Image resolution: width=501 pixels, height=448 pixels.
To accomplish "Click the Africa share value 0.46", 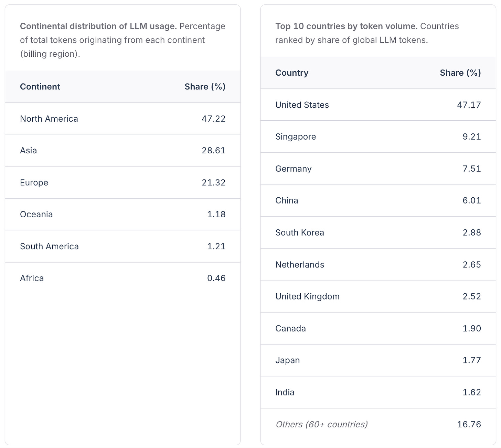I will 216,278.
